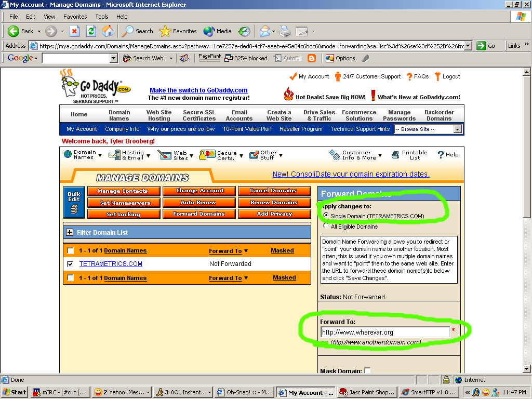
Task: Open the Media toolbar button
Action: (217, 31)
